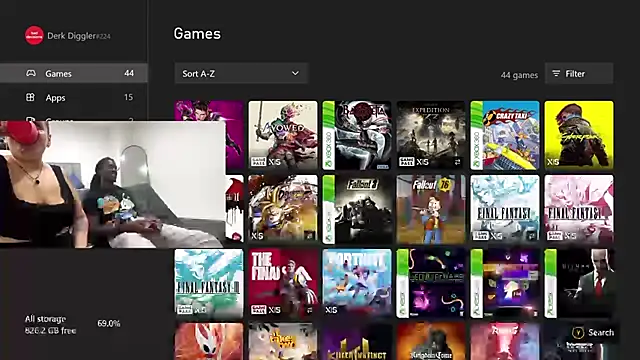
Task: Select the Apps grid icon in sidebar
Action: click(x=31, y=97)
